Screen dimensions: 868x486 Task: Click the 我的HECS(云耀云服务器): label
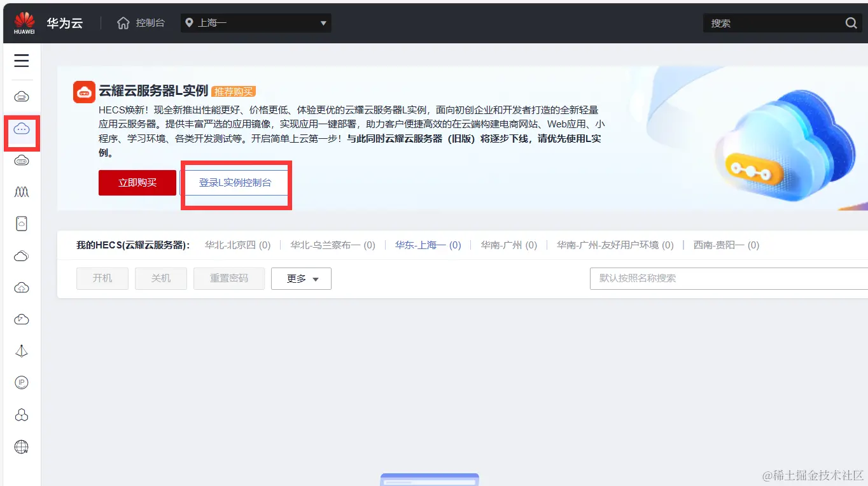[133, 245]
